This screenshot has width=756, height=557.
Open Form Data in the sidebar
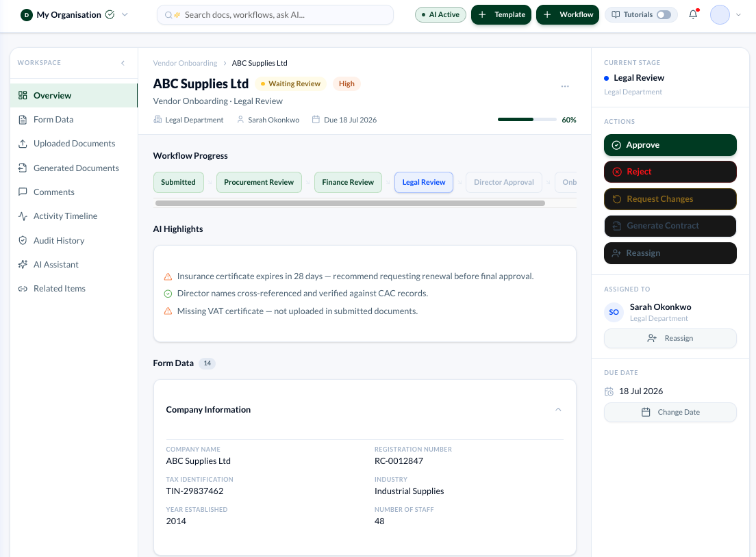tap(74, 120)
